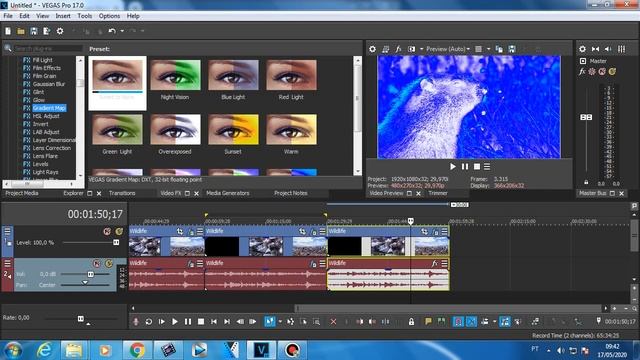
Task: Open the File menu
Action: pyautogui.click(x=8, y=16)
